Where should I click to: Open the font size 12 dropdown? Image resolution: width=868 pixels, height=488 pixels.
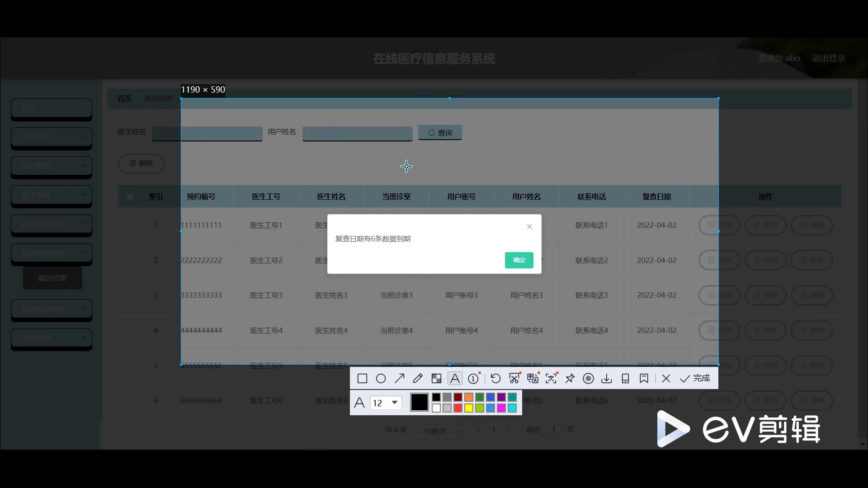[385, 402]
